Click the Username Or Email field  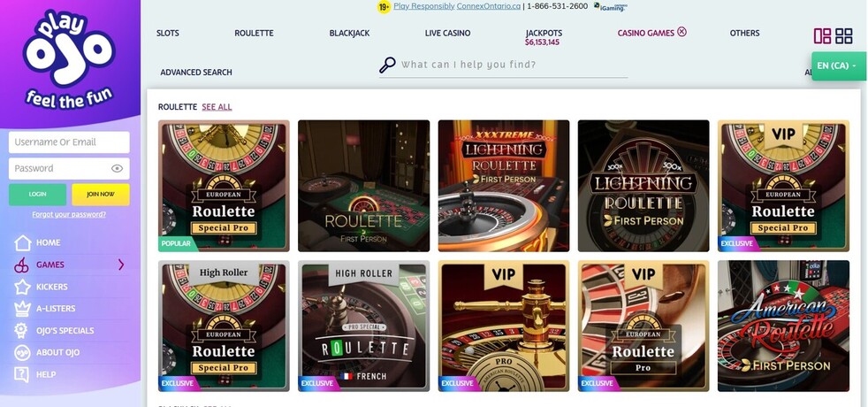click(x=69, y=142)
